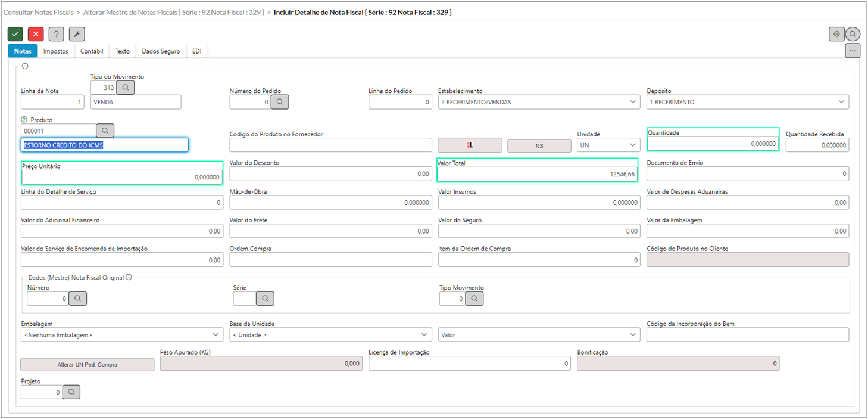Click the L button
This screenshot has height=419, width=868.
(x=470, y=145)
